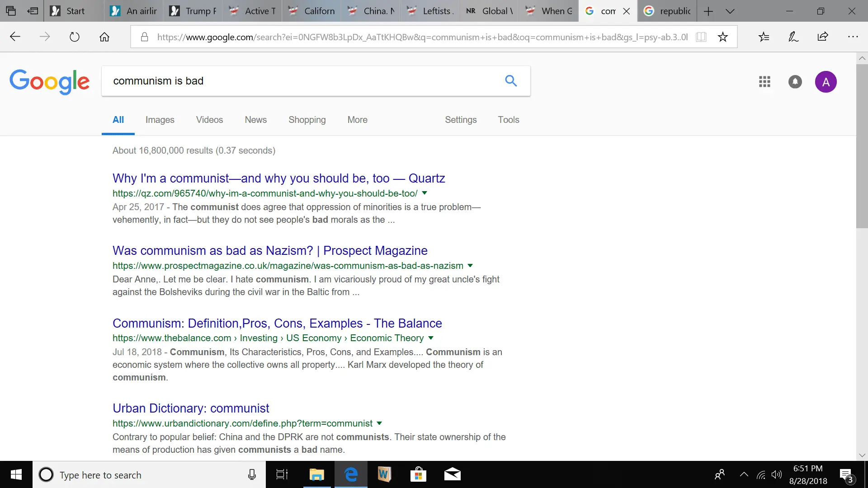Viewport: 868px width, 488px height.
Task: Open the Edge tab list chevron
Action: click(730, 11)
